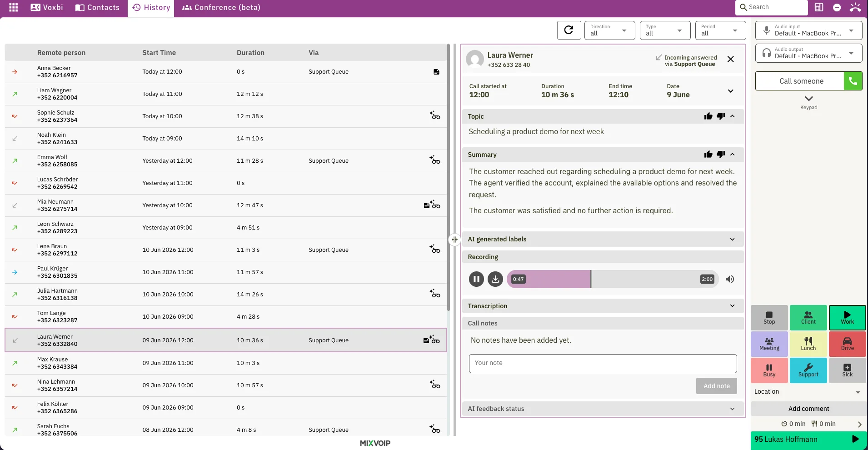This screenshot has height=450, width=868.
Task: Refresh the call history list
Action: pyautogui.click(x=569, y=30)
